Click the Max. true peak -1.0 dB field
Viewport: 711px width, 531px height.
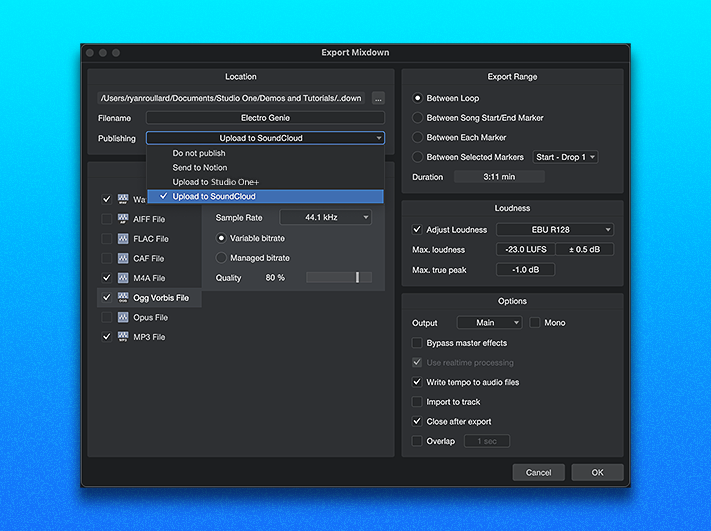[x=526, y=270]
